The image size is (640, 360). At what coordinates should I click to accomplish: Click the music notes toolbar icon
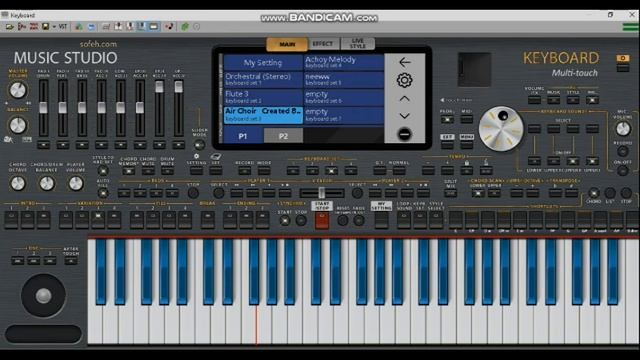tap(169, 27)
